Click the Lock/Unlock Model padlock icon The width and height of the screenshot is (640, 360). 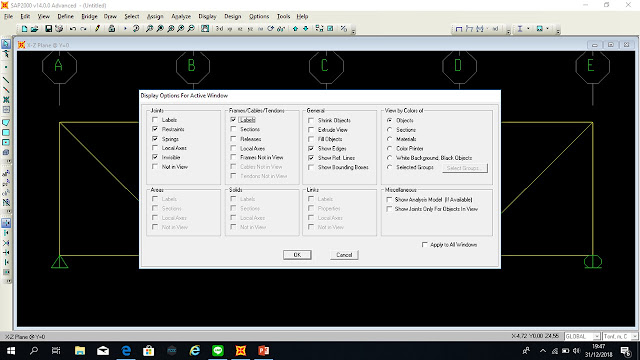pyautogui.click(x=111, y=29)
